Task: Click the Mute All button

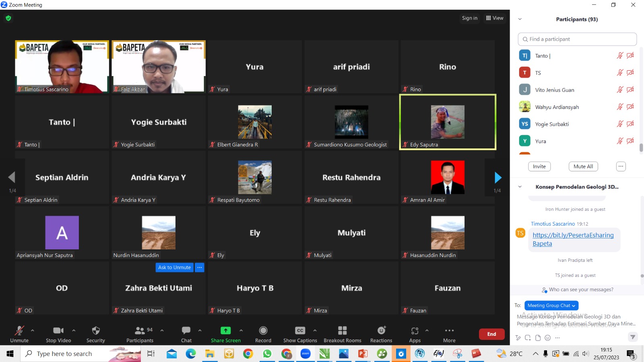Action: pos(583,167)
